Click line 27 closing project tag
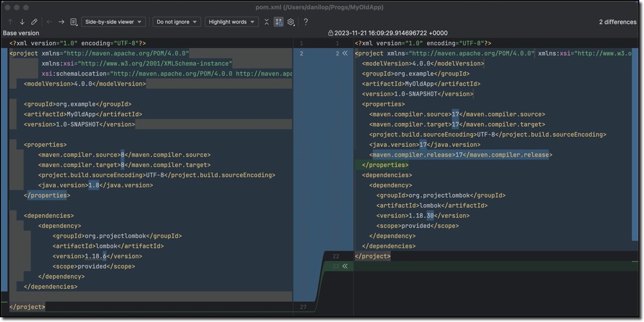 click(27, 307)
